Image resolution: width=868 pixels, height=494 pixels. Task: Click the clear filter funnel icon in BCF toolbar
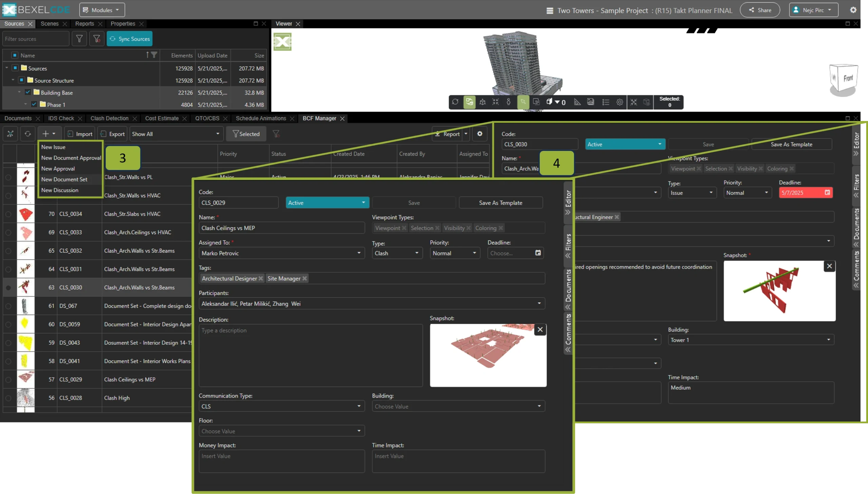276,134
